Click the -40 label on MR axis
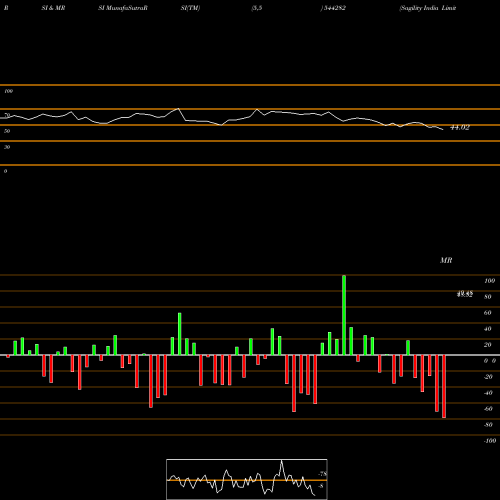The height and width of the screenshot is (500, 500). coord(488,393)
